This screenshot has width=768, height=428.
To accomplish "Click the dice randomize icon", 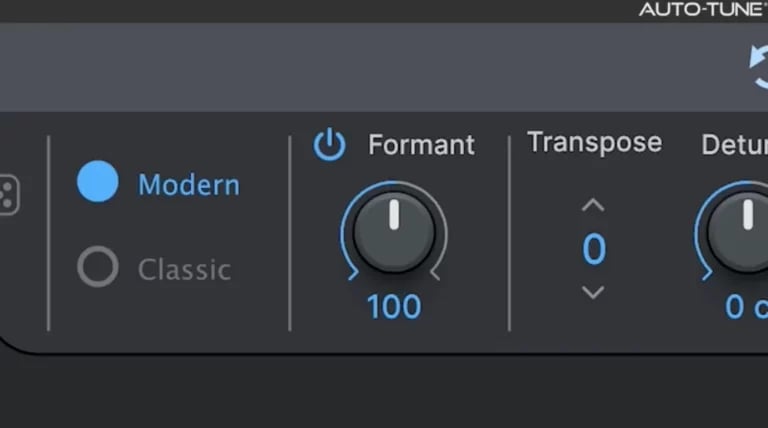I will 8,194.
